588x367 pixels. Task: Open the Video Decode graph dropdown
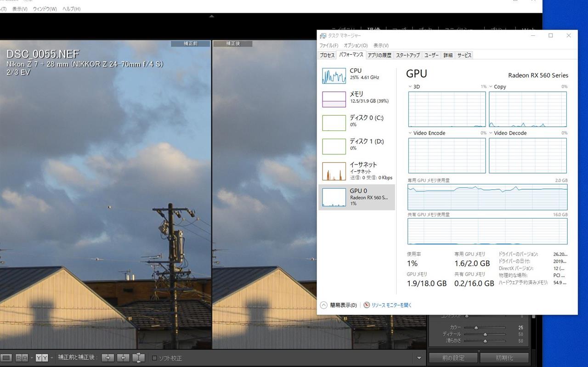click(491, 133)
